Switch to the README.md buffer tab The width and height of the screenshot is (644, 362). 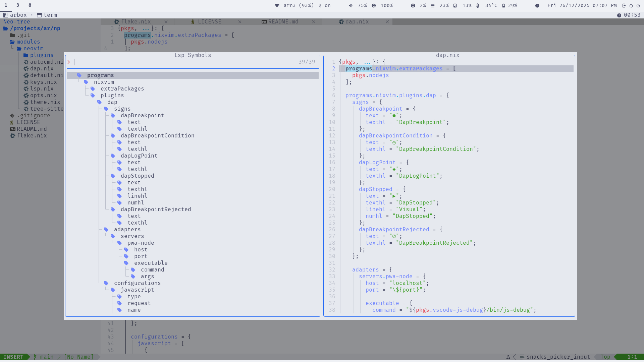[283, 22]
